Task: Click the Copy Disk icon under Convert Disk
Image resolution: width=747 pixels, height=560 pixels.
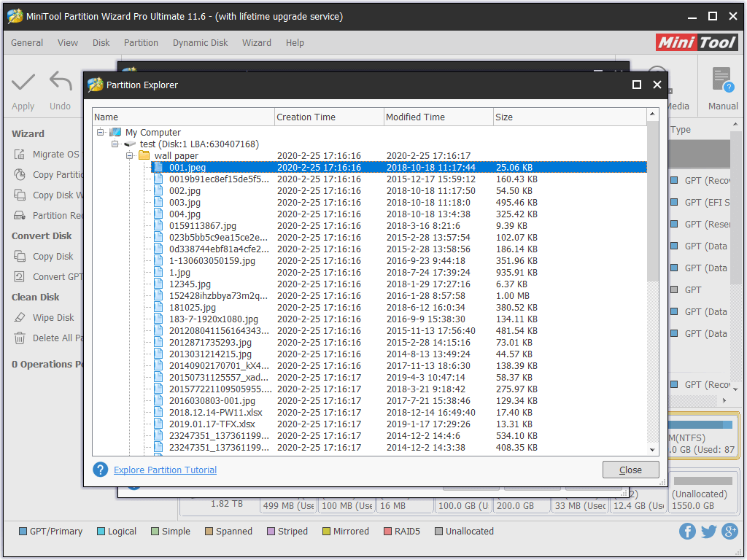Action: (x=20, y=256)
